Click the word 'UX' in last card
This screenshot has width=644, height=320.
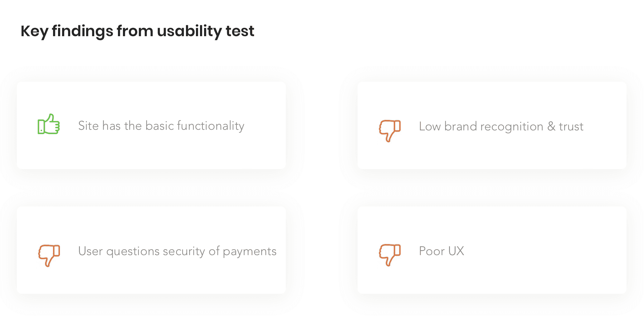(x=456, y=251)
